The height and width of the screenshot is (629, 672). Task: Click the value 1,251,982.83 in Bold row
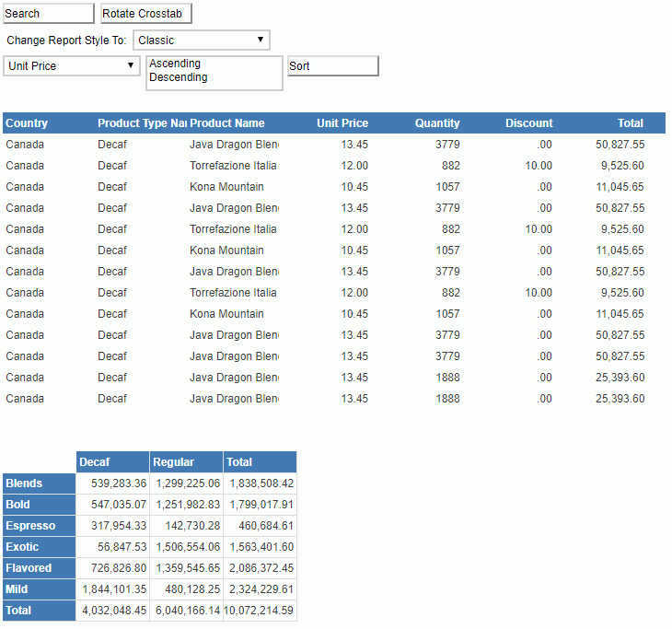click(x=188, y=505)
